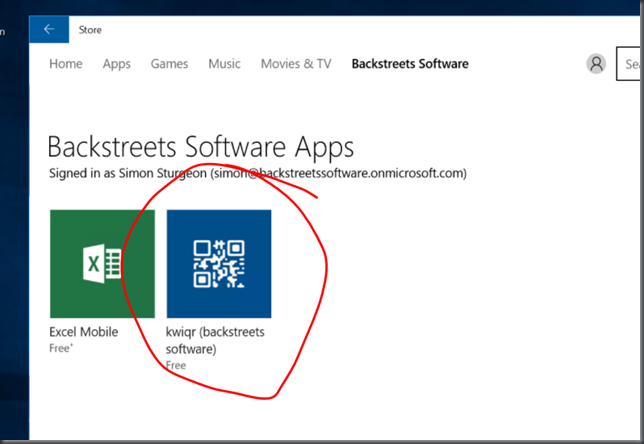
Task: Open the Music tab
Action: [x=224, y=64]
